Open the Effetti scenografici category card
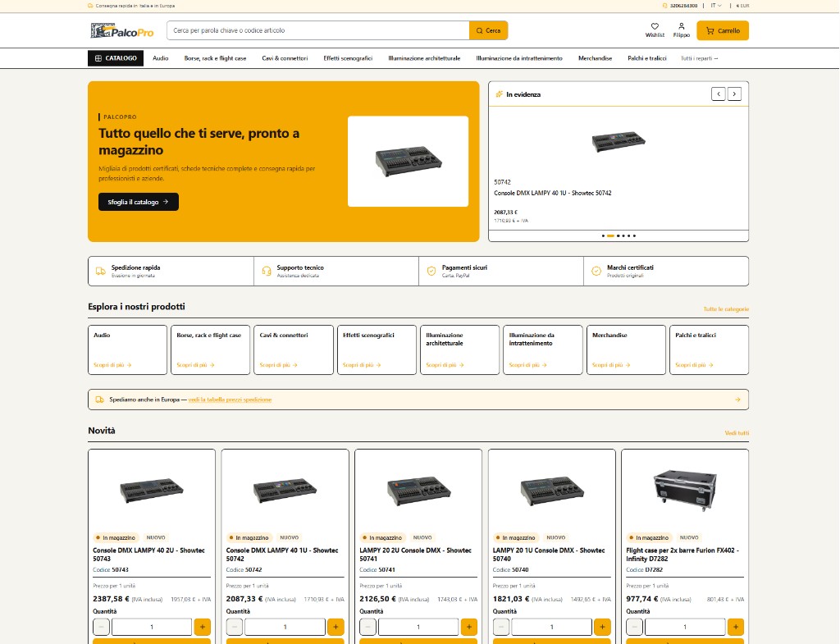The width and height of the screenshot is (840, 644). coord(377,349)
